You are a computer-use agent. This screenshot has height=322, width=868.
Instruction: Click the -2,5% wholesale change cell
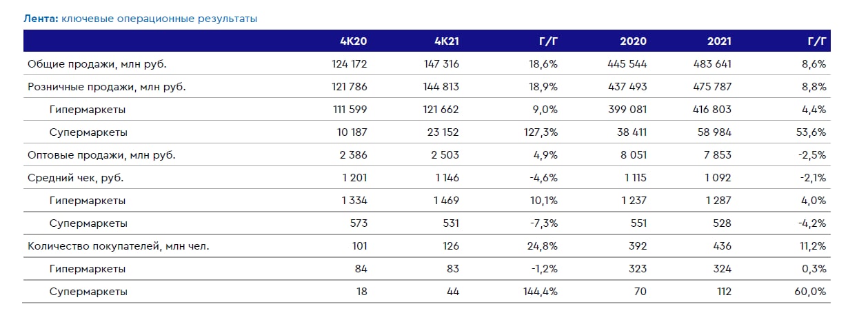[812, 155]
